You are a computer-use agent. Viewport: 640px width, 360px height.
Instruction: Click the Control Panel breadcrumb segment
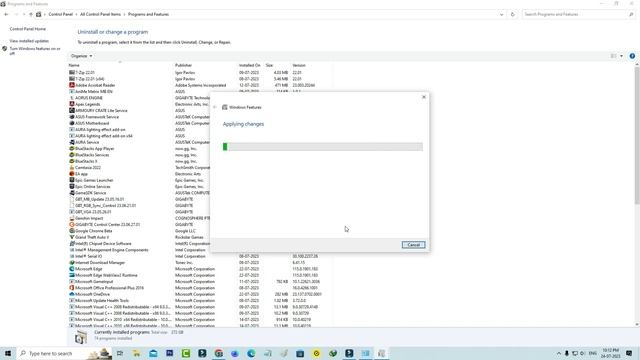(x=60, y=14)
